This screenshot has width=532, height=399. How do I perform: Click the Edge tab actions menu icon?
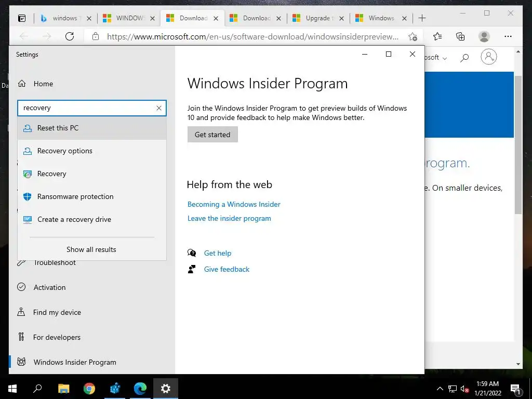[x=22, y=18]
